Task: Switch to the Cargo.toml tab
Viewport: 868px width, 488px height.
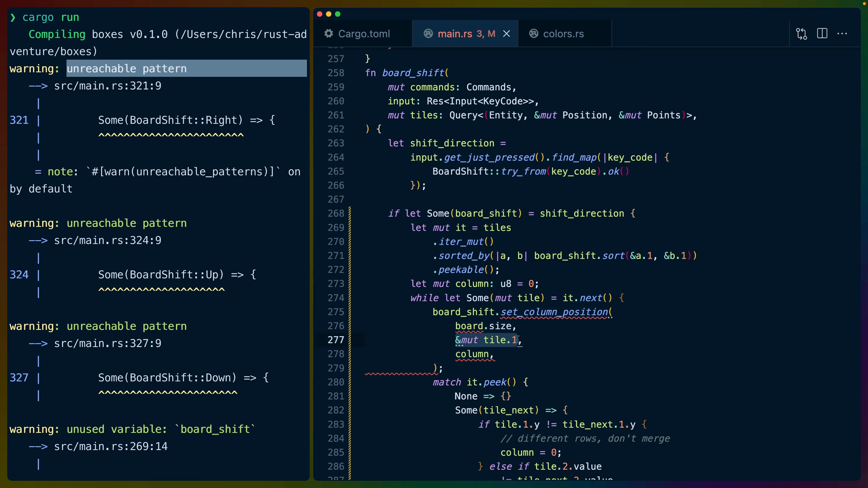Action: point(363,33)
